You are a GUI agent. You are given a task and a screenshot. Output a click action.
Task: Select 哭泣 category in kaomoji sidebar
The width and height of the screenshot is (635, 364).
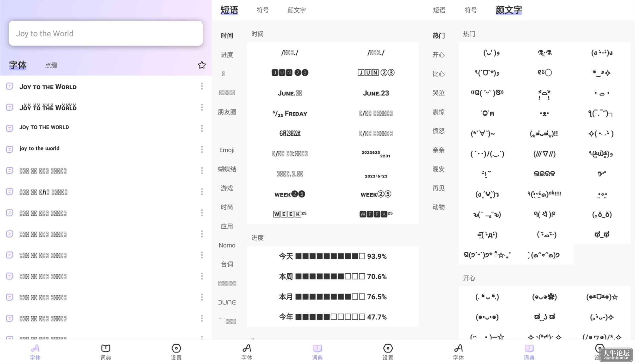click(438, 93)
